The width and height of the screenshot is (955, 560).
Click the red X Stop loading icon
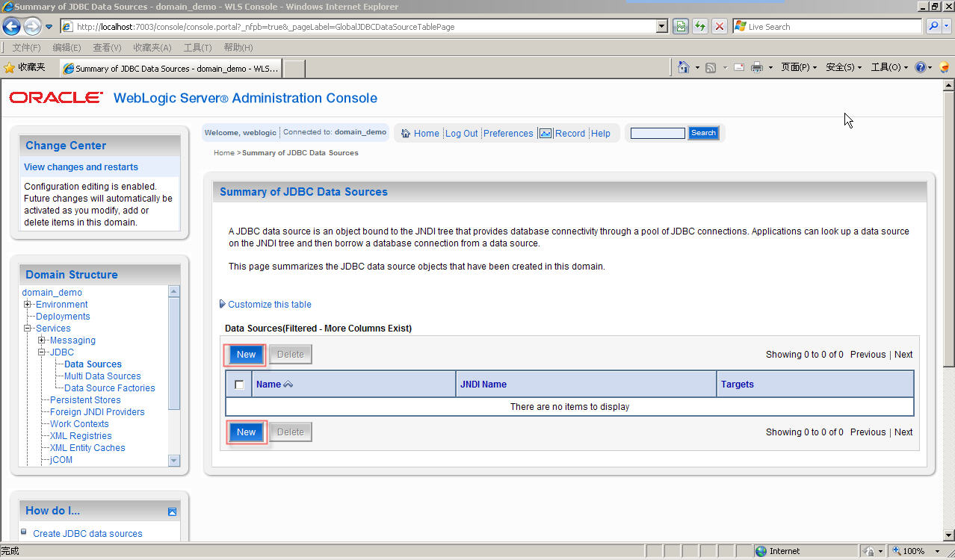(x=719, y=26)
